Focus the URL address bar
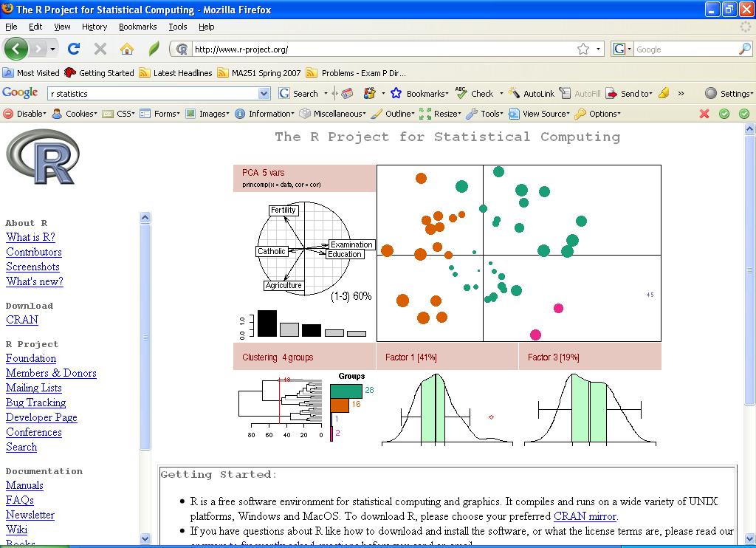 [x=384, y=49]
